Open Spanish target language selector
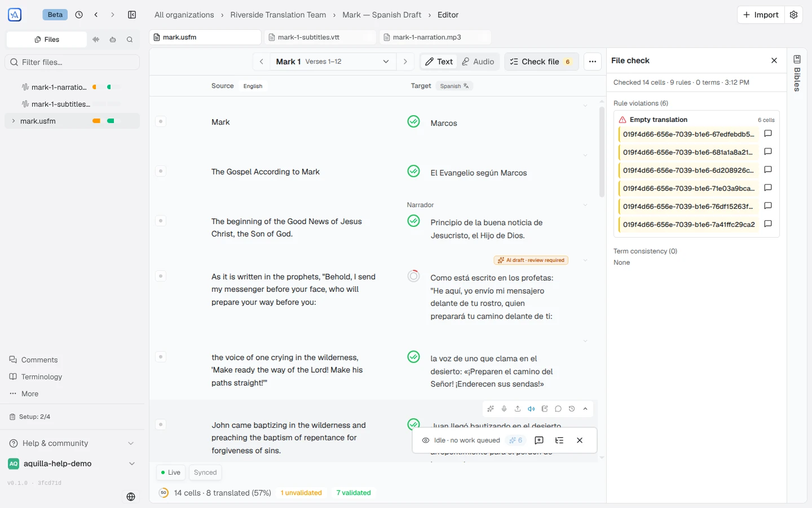812x508 pixels. (454, 86)
